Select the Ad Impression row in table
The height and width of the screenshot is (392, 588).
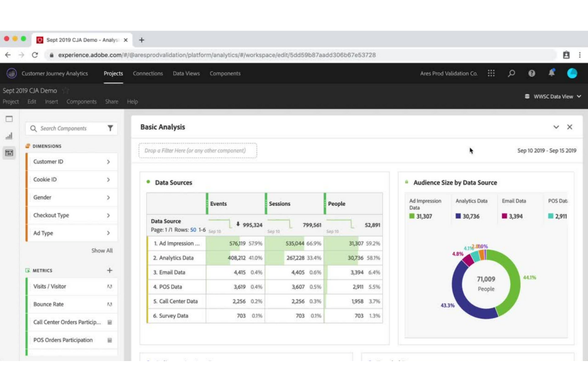pos(265,243)
